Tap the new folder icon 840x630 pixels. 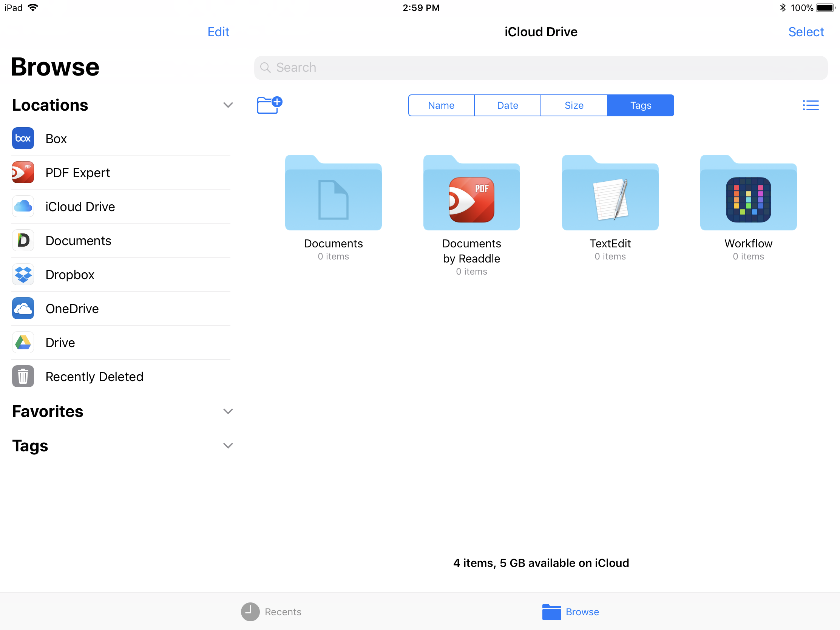click(269, 105)
